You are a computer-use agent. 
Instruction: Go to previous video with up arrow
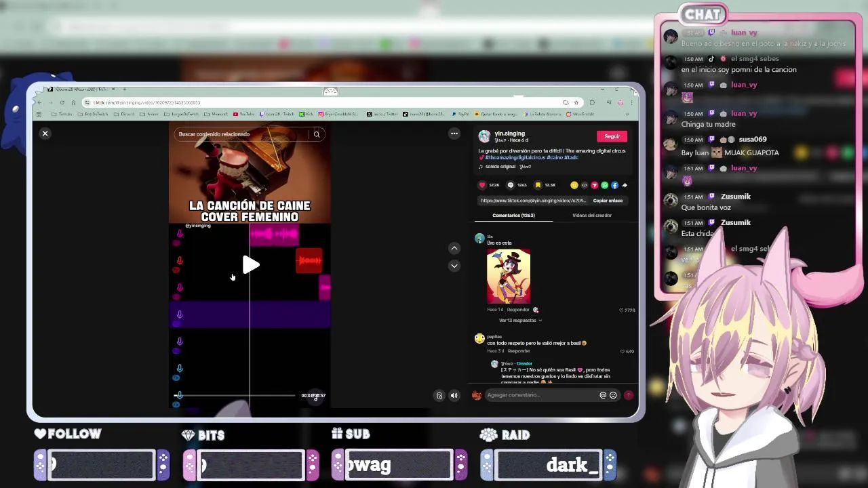pyautogui.click(x=454, y=248)
